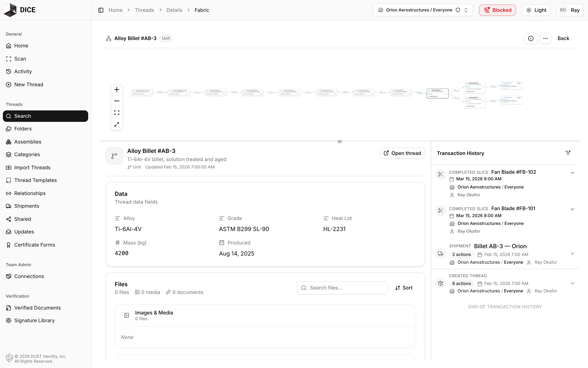588x368 pixels.
Task: Open Shared in the sidebar
Action: click(46, 219)
